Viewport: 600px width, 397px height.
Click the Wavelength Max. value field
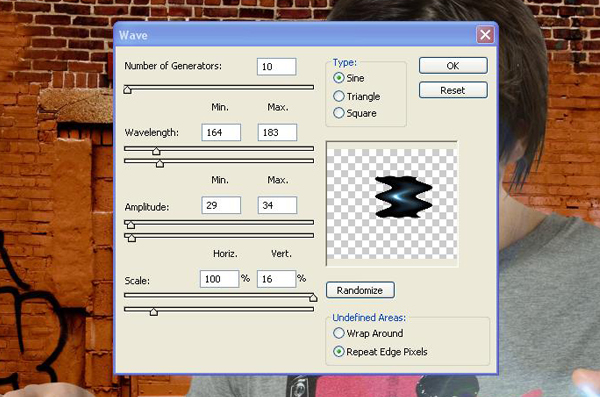(x=277, y=132)
